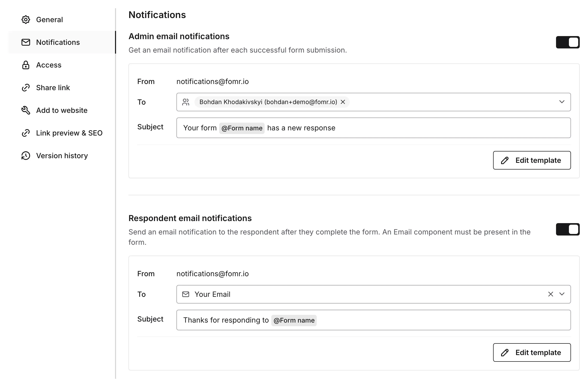
Task: Click the wrench icon beside Add to website
Action: 26,110
